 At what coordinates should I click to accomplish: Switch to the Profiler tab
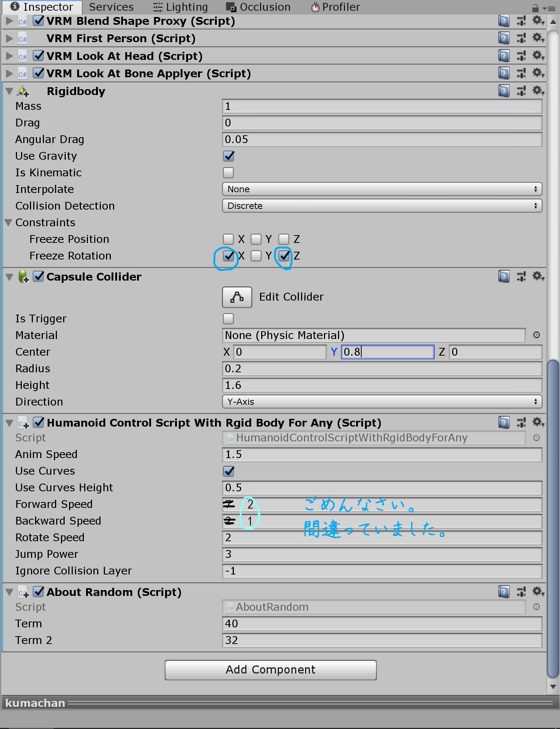pos(335,7)
